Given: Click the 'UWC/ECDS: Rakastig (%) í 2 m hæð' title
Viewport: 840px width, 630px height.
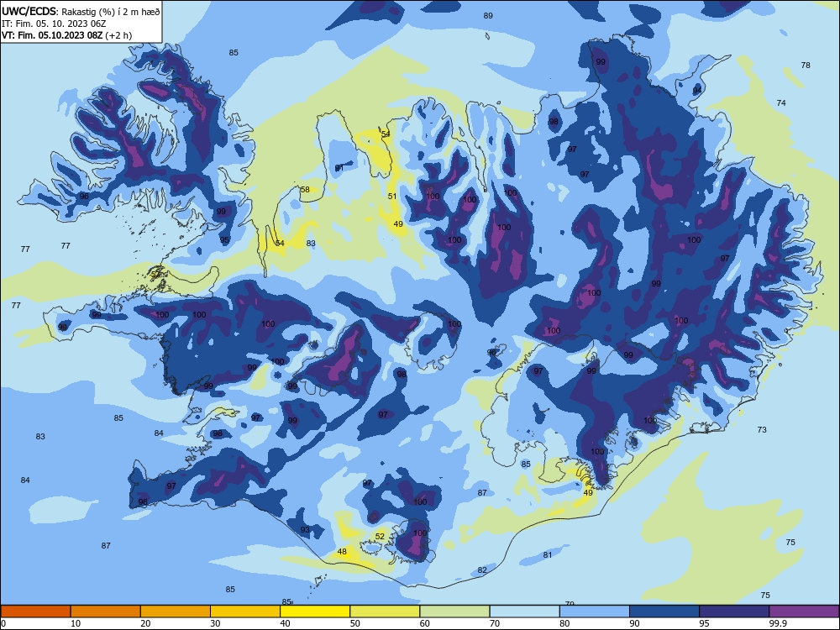Looking at the screenshot, I should pos(81,11).
